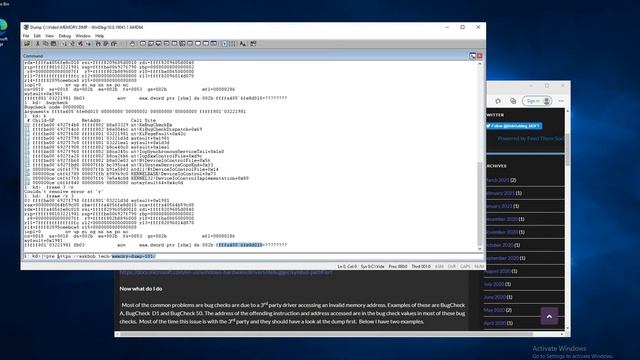Open the Disassembly window via toolbar icon
The height and width of the screenshot is (360, 640).
pyautogui.click(x=190, y=44)
